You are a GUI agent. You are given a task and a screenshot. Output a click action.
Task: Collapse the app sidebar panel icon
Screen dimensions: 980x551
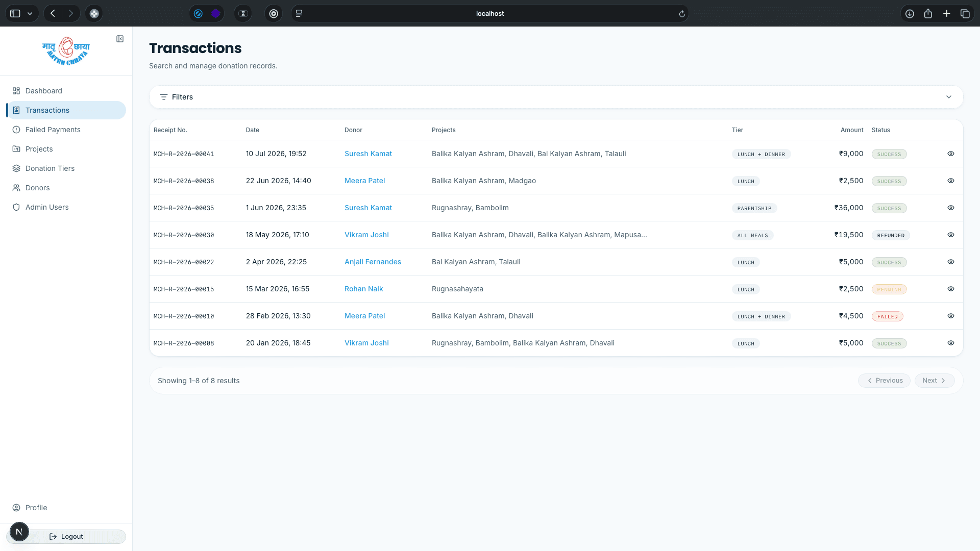coord(120,39)
